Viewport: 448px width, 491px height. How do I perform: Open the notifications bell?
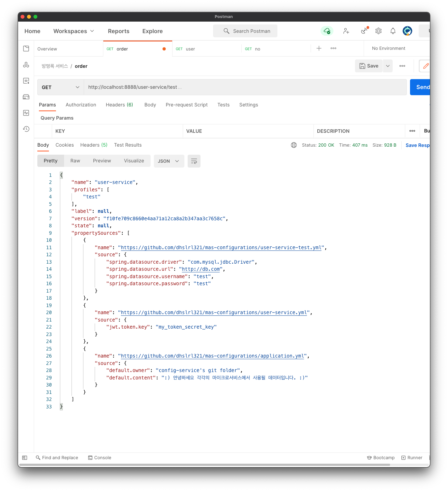[393, 31]
